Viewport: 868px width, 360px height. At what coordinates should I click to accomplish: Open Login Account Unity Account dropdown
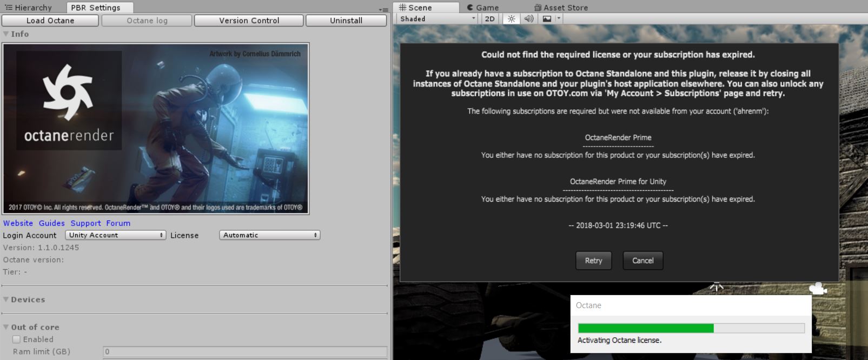tap(115, 235)
